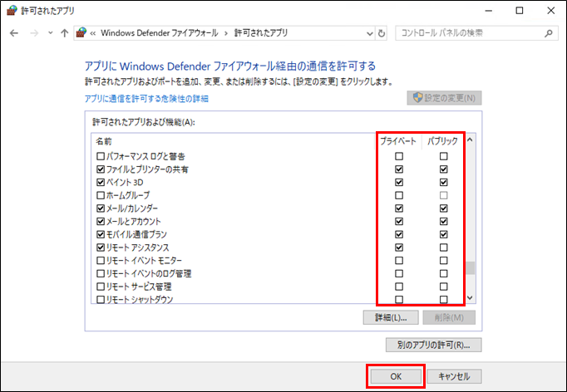This screenshot has width=567, height=392.
Task: Click the firewall icon in address bar
Action: click(81, 32)
